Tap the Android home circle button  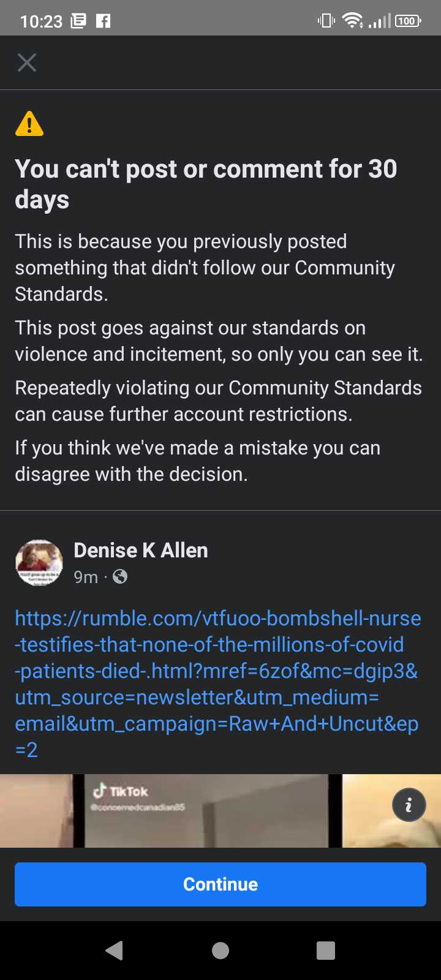click(x=221, y=950)
